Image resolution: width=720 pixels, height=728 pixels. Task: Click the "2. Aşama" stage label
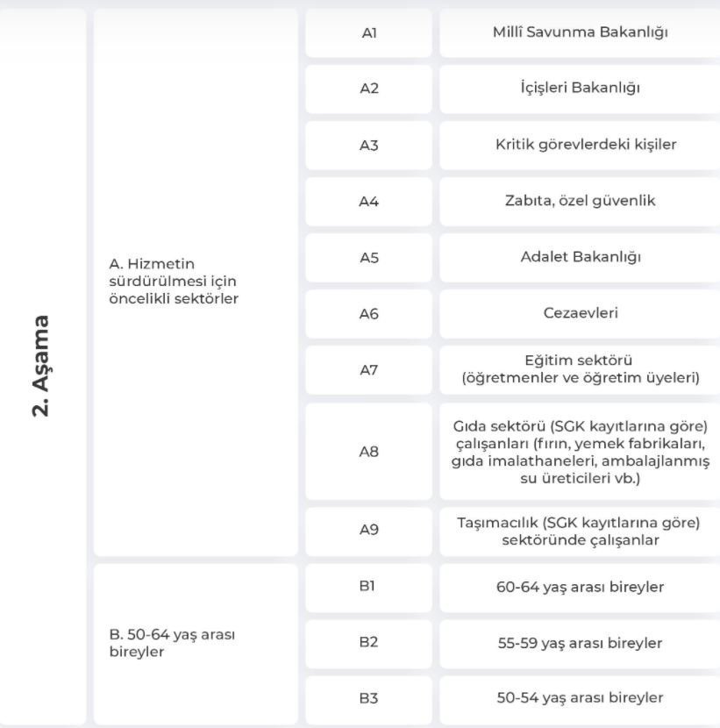point(41,365)
